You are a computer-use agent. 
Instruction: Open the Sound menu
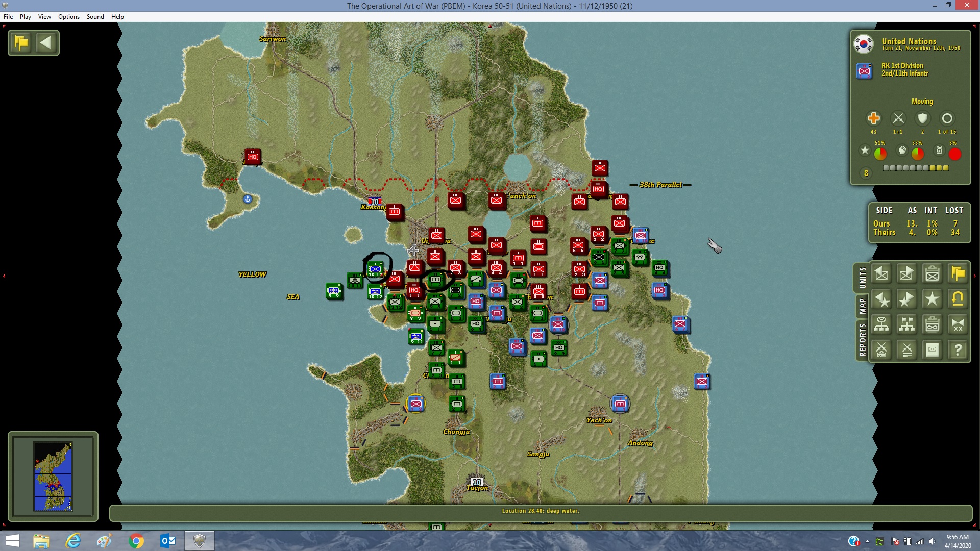tap(95, 17)
